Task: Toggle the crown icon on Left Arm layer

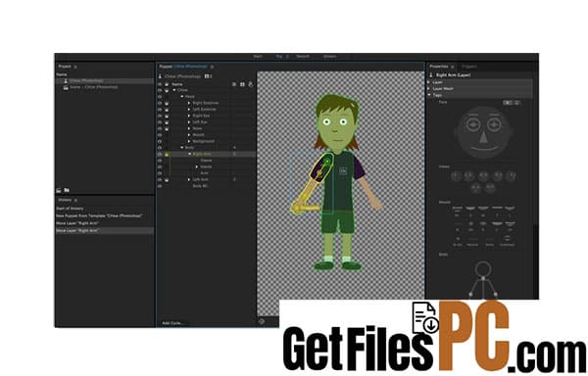Action: click(x=167, y=180)
